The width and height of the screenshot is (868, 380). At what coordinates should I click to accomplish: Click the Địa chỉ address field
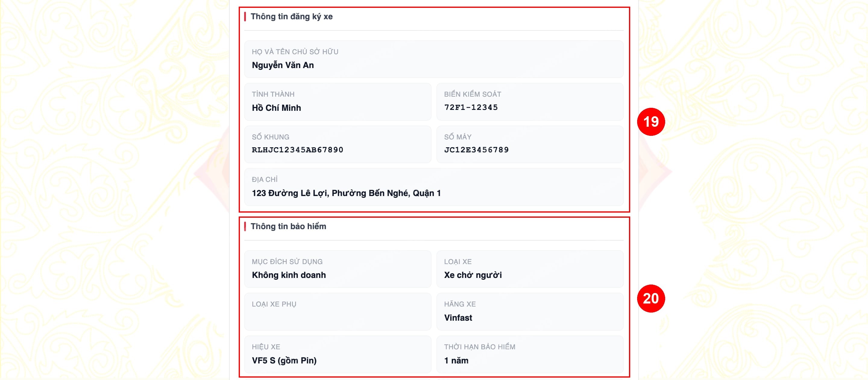point(434,187)
